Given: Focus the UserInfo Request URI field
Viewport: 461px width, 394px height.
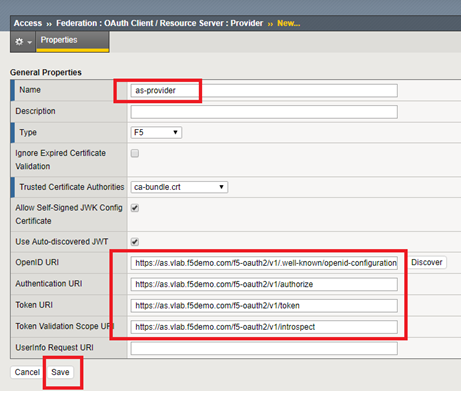Looking at the screenshot, I should [264, 348].
